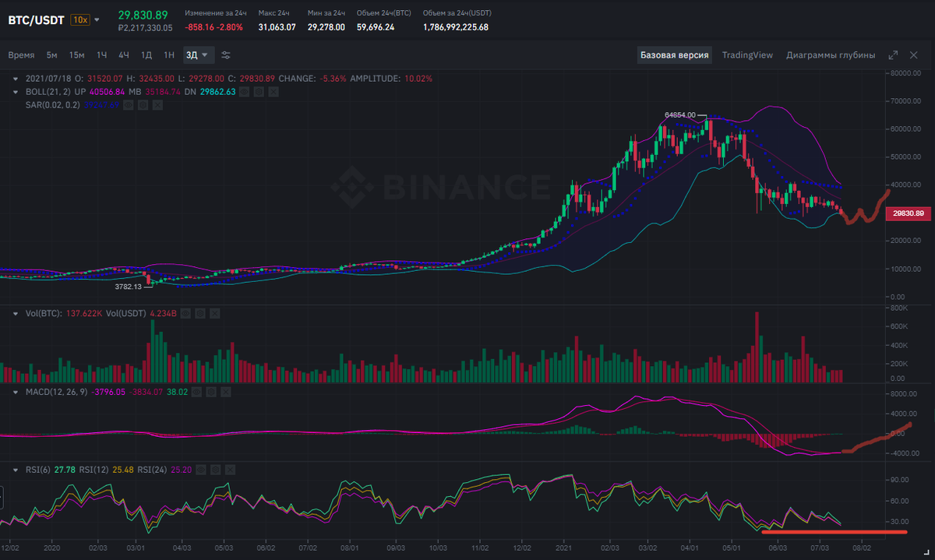Toggle RSI indicator visibility eye
Image resolution: width=935 pixels, height=560 pixels.
[x=200, y=470]
